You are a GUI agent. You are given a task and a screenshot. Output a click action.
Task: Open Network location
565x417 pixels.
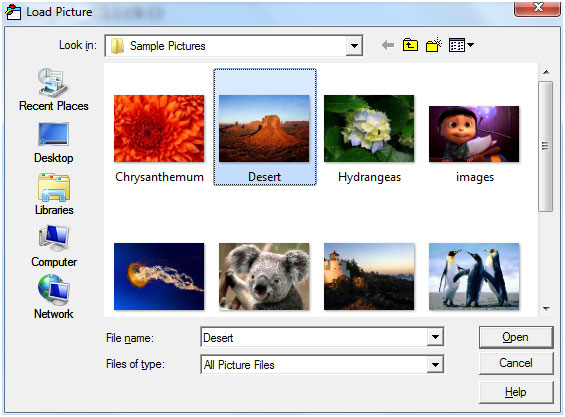coord(54,297)
